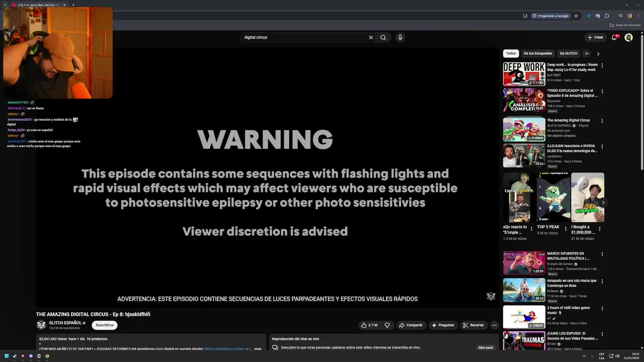Click the '16 productos' text
The width and height of the screenshot is (644, 362).
coord(97,339)
